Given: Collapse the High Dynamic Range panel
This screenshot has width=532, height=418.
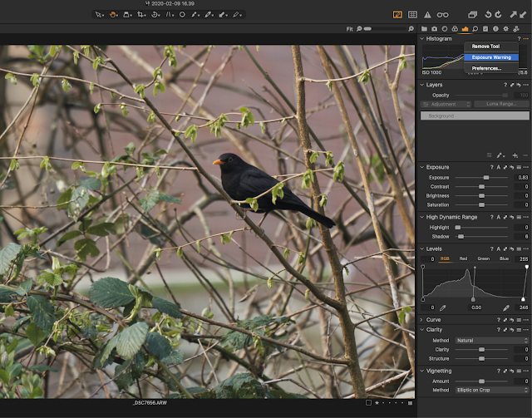Looking at the screenshot, I should (422, 217).
